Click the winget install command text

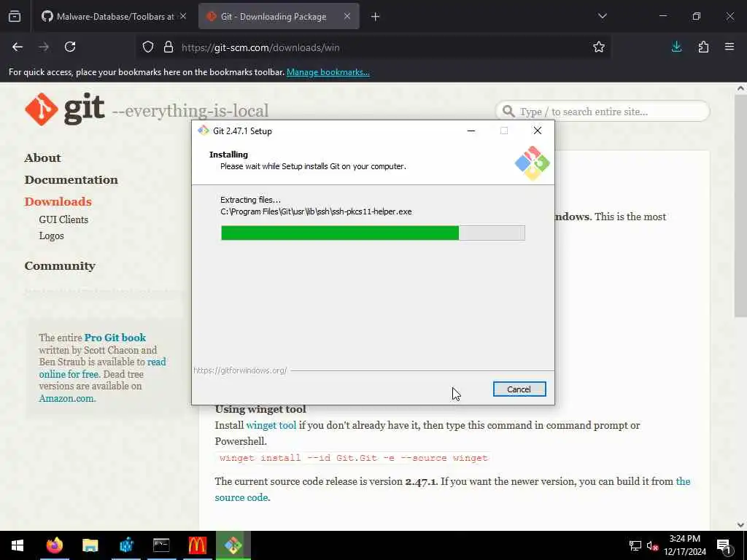pyautogui.click(x=354, y=458)
